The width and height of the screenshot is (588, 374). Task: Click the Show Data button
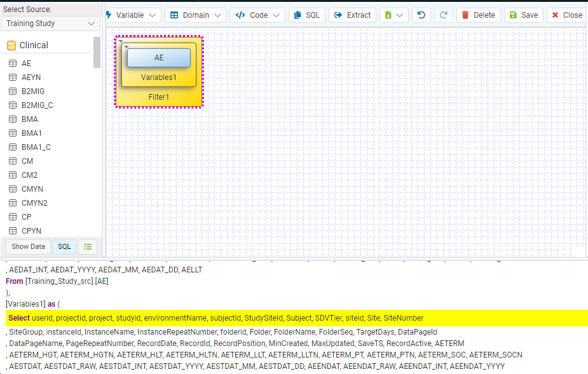pos(28,246)
